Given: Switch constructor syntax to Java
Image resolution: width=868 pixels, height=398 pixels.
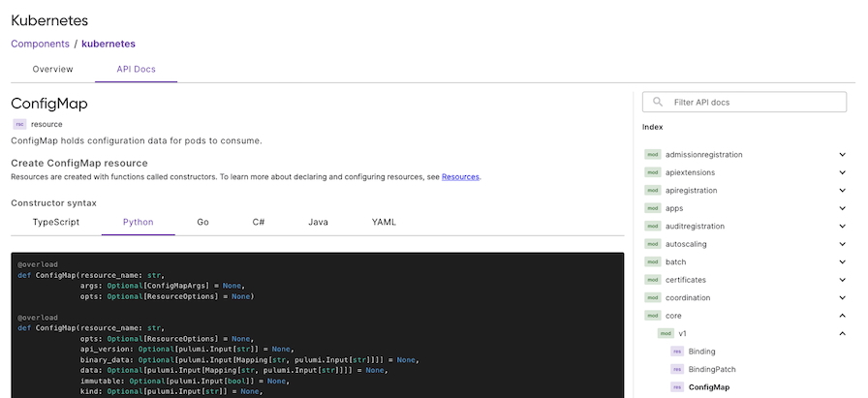Looking at the screenshot, I should click(319, 222).
